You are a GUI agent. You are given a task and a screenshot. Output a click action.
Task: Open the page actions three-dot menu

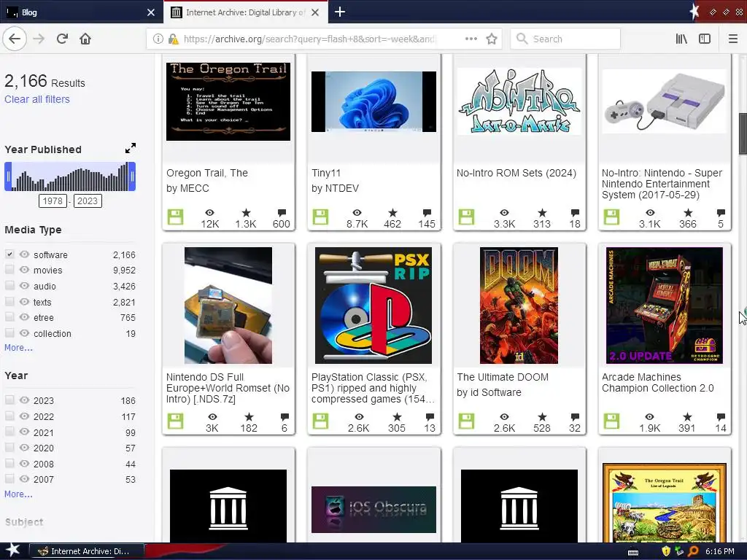click(x=471, y=39)
